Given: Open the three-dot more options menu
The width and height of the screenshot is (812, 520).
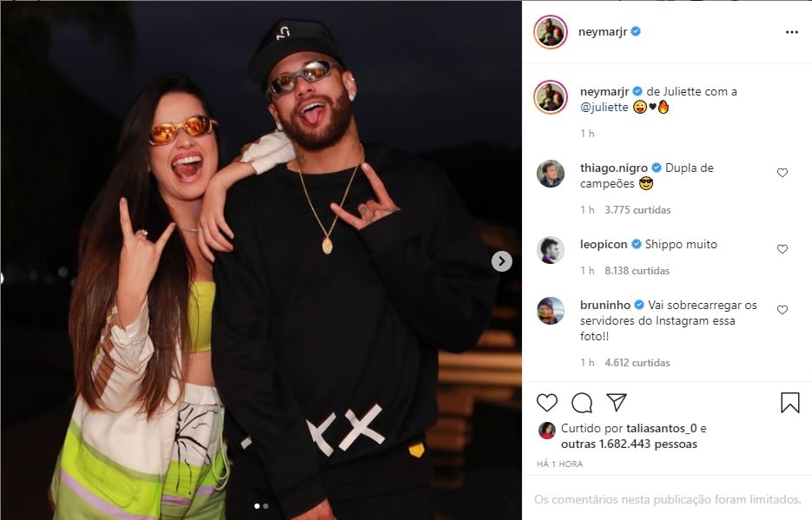Looking at the screenshot, I should (791, 32).
